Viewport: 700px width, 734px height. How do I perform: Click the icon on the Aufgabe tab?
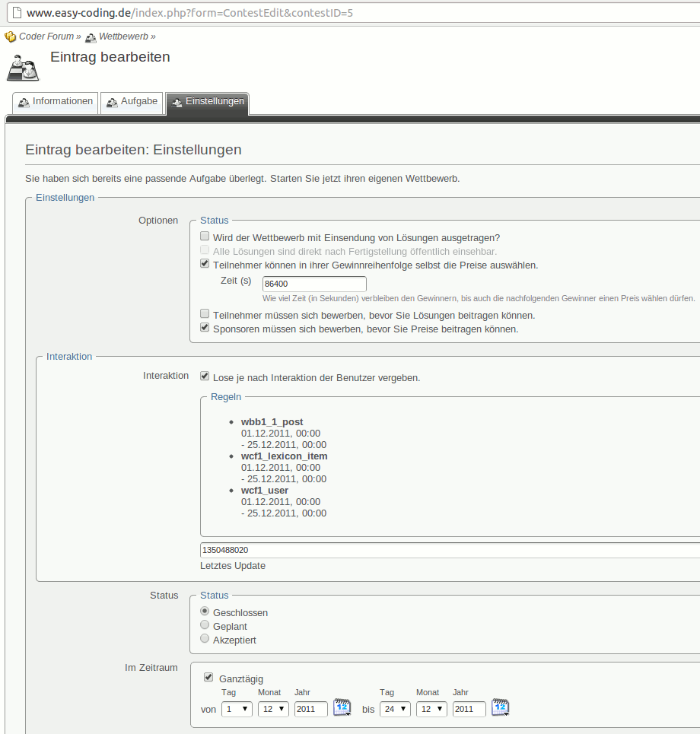click(112, 102)
